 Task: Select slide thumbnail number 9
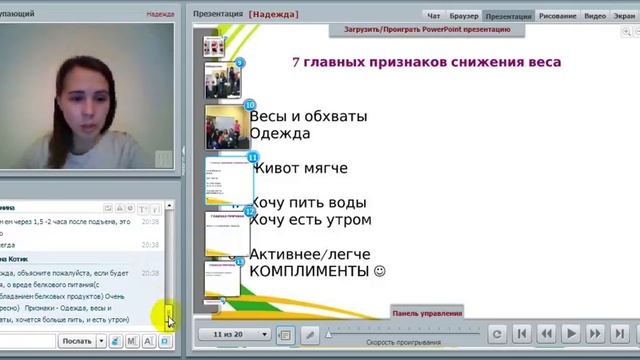click(223, 80)
